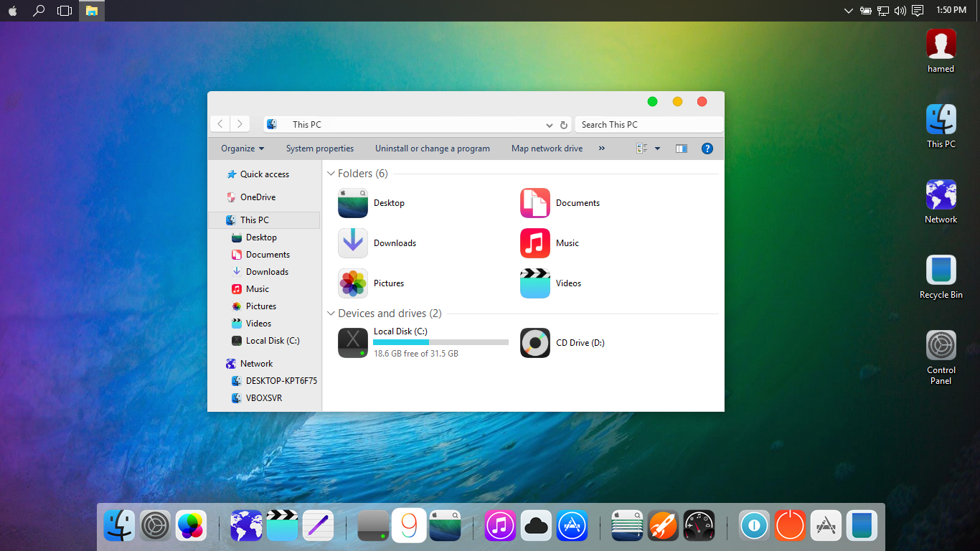Toggle the preview pane button in Explorer toolbar
980x551 pixels.
(x=682, y=149)
